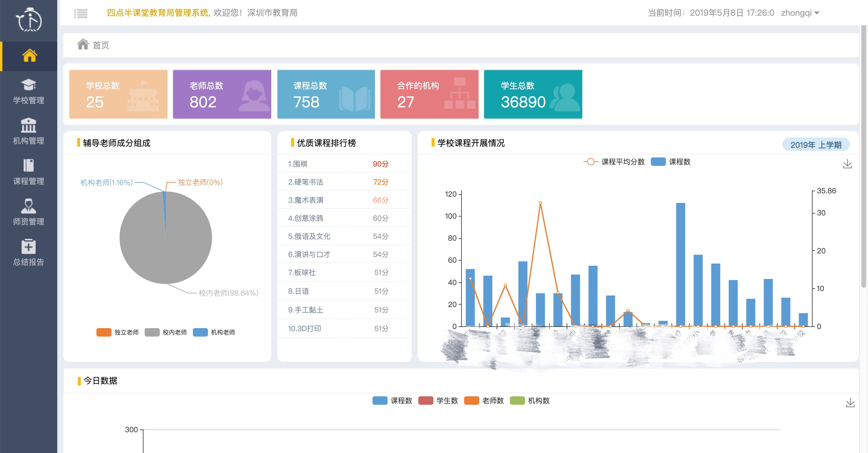Open the home icon in sidebar
868x453 pixels.
pos(29,56)
